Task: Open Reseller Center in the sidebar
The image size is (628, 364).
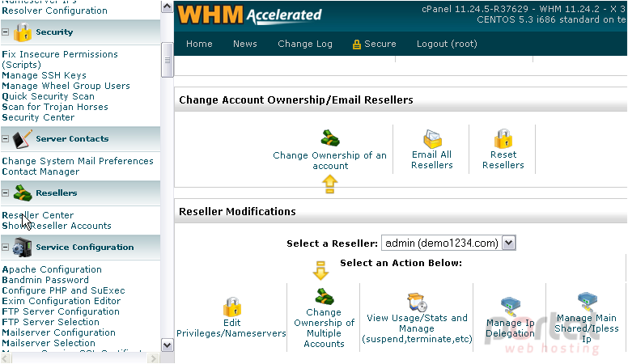Action: tap(38, 215)
